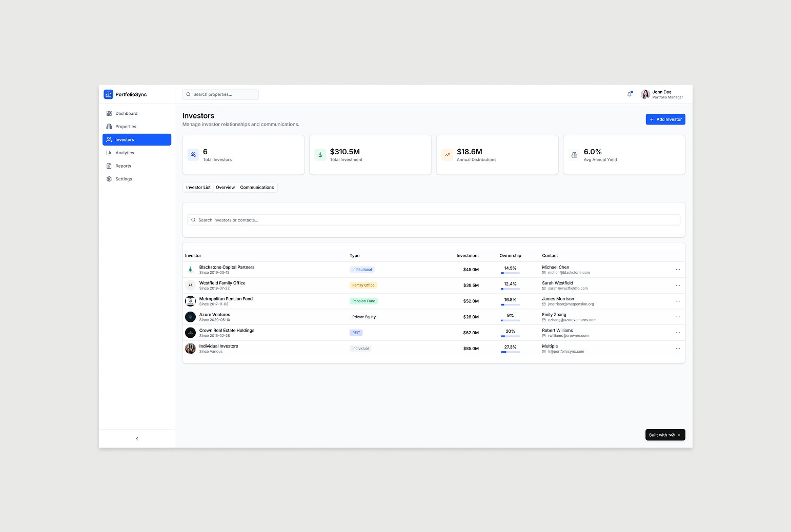Click the Metropolitan Pension Fund logo
Screen dimensions: 791x532
click(x=190, y=301)
